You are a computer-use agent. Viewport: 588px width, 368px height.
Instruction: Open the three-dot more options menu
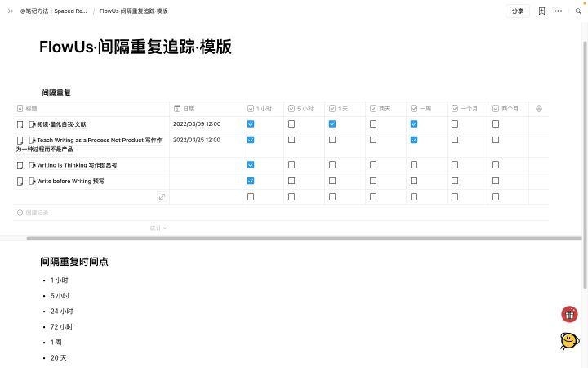(x=558, y=11)
